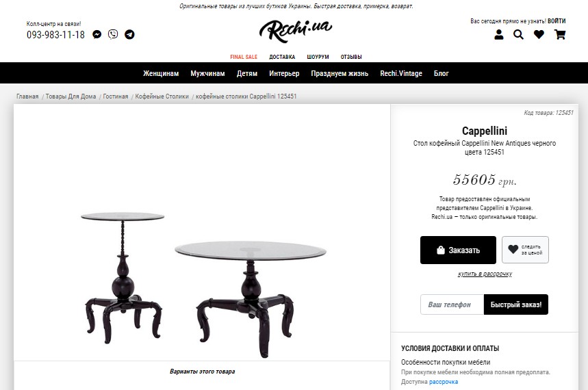Open the Мужчинам menu

208,73
